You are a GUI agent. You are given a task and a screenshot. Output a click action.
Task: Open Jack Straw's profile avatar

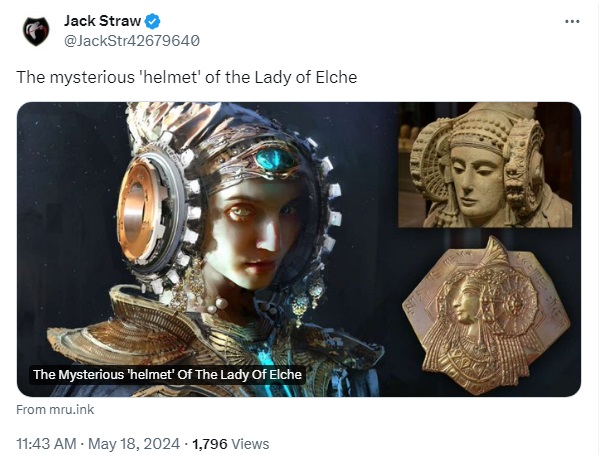36,31
